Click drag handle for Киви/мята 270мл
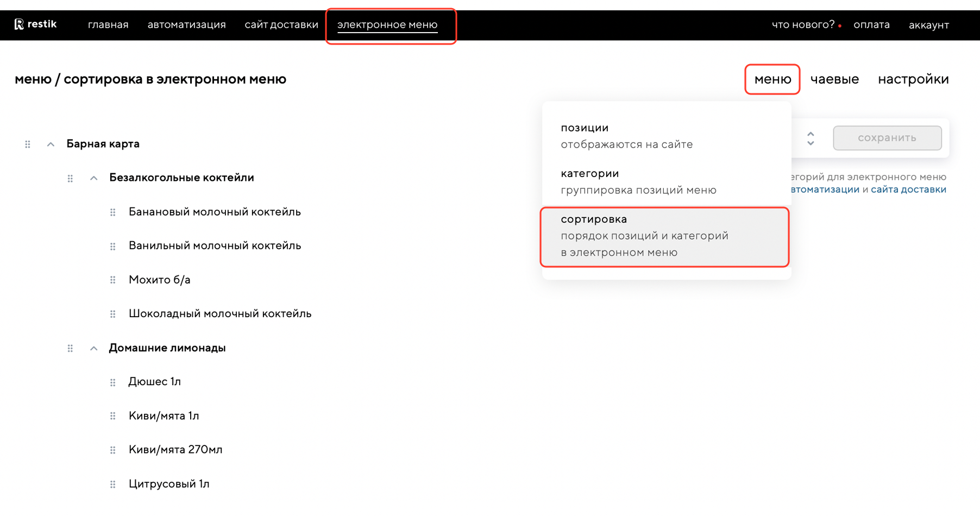This screenshot has width=980, height=516. pos(113,450)
